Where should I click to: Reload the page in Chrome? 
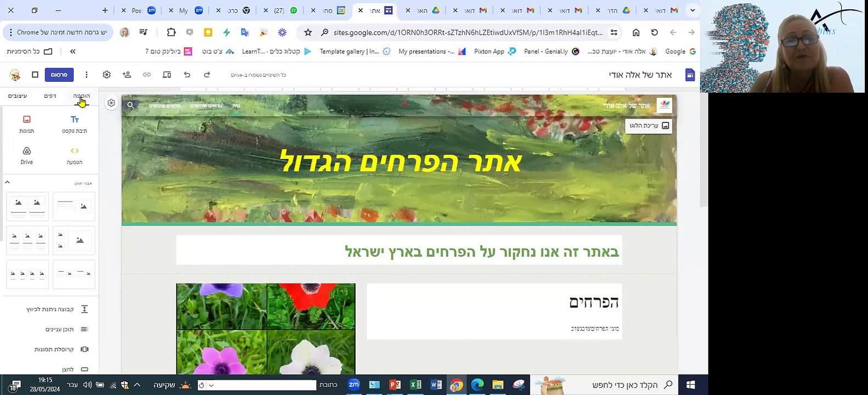click(x=655, y=32)
